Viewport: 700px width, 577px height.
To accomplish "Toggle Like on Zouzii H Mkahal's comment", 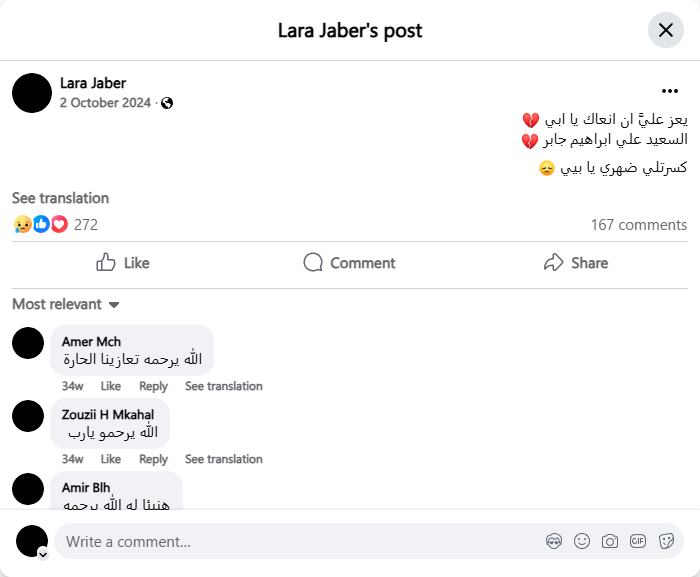I will pyautogui.click(x=110, y=459).
